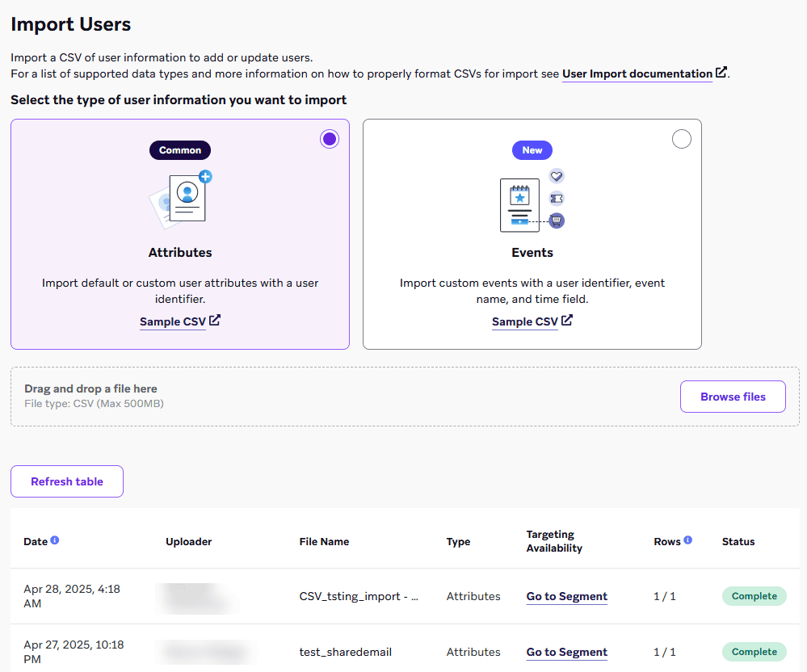Select the Events radio button

(682, 139)
